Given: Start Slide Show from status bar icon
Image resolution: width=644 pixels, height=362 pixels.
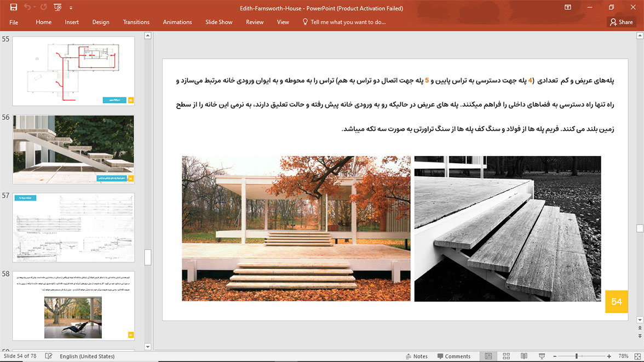Looking at the screenshot, I should coord(542,356).
